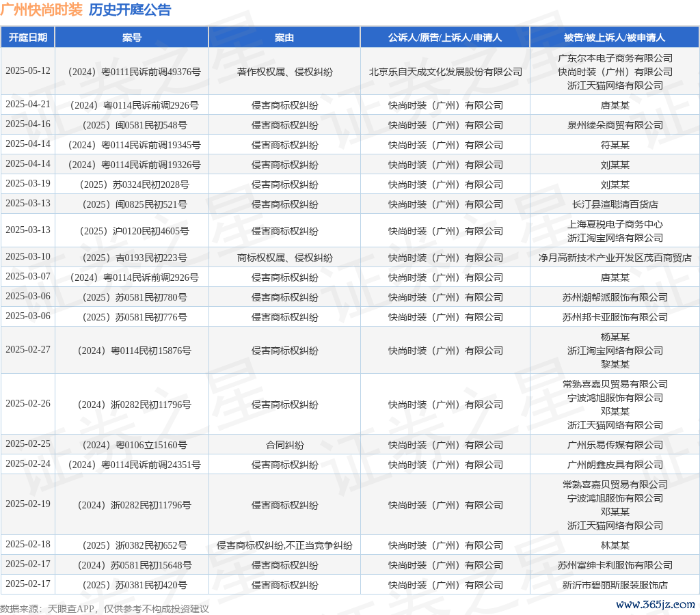This screenshot has height=615, width=700.
Task: Select the 开庭日期 column header
Action: coord(27,38)
